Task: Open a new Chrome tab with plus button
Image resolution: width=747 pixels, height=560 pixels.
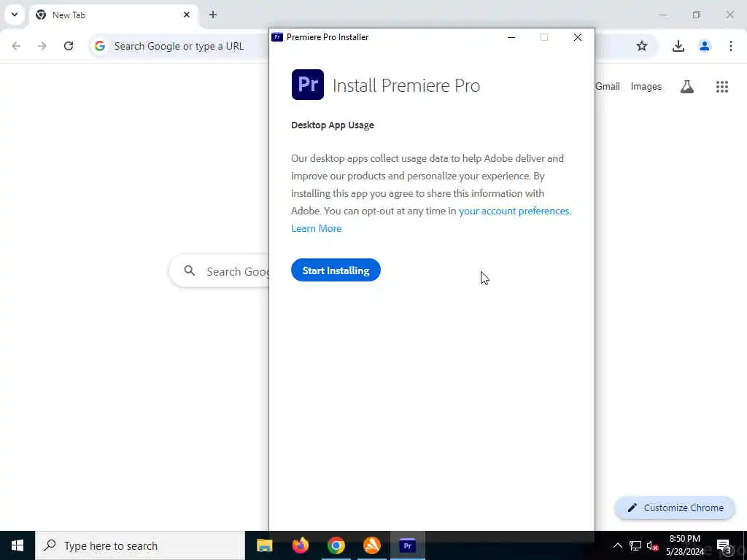Action: point(213,15)
